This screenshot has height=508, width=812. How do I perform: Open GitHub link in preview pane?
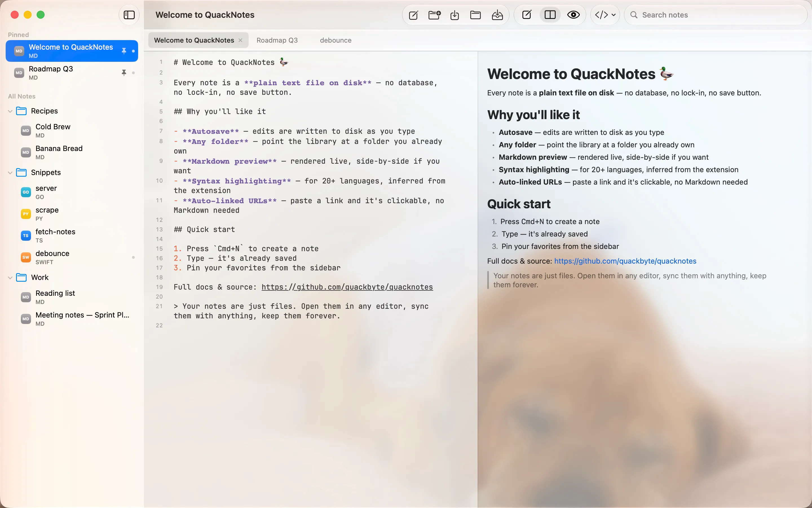[x=625, y=261]
